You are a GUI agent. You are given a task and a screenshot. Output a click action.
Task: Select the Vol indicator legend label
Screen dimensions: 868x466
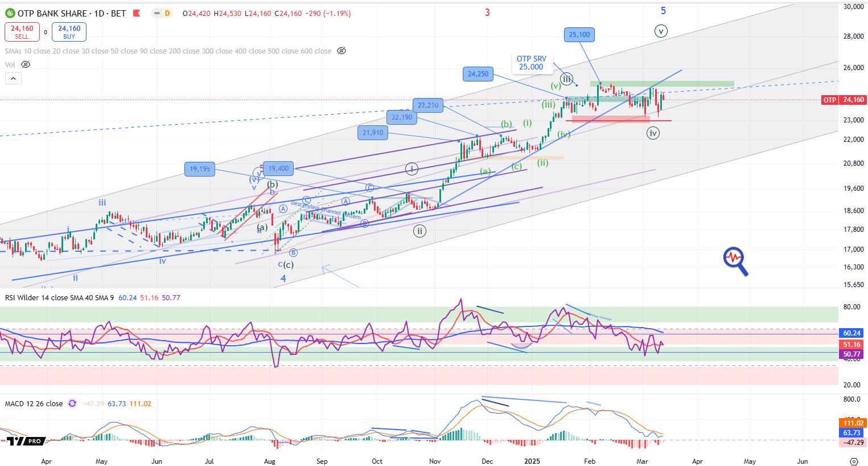click(10, 64)
